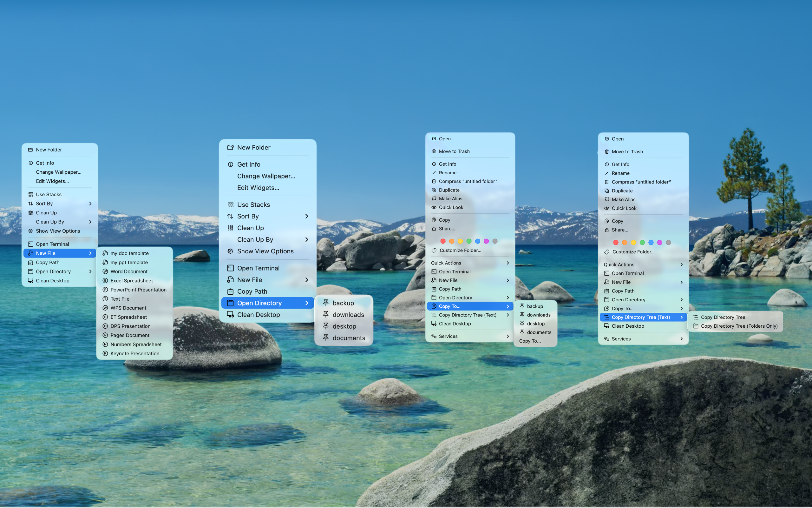This screenshot has width=812, height=508.
Task: Click the Copy Path clipboard icon in large-text menu
Action: click(231, 292)
